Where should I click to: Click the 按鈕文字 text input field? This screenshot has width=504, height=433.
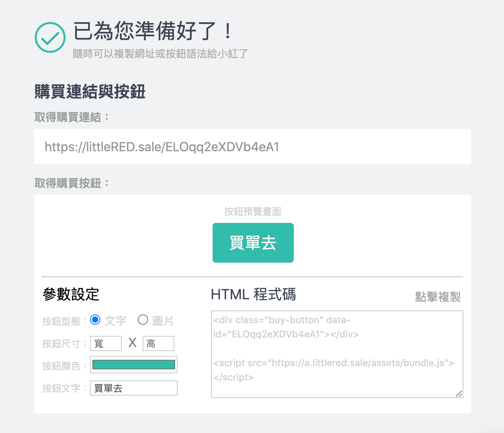pyautogui.click(x=134, y=388)
